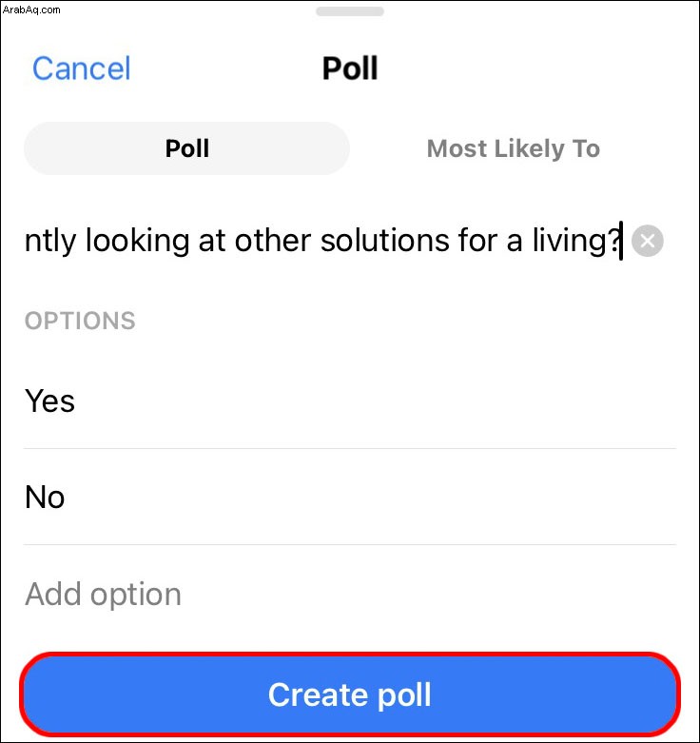Select the Yes option field
The height and width of the screenshot is (743, 700).
(350, 401)
